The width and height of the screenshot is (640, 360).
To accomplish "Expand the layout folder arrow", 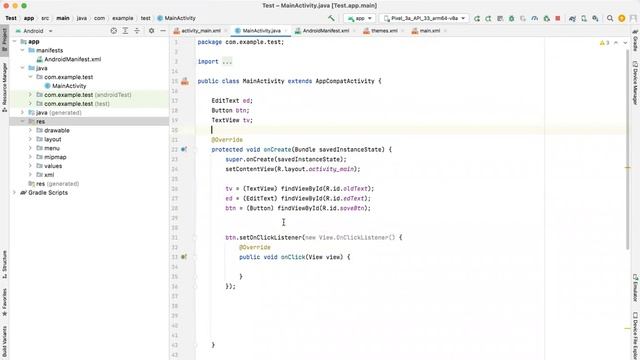I will (x=30, y=139).
